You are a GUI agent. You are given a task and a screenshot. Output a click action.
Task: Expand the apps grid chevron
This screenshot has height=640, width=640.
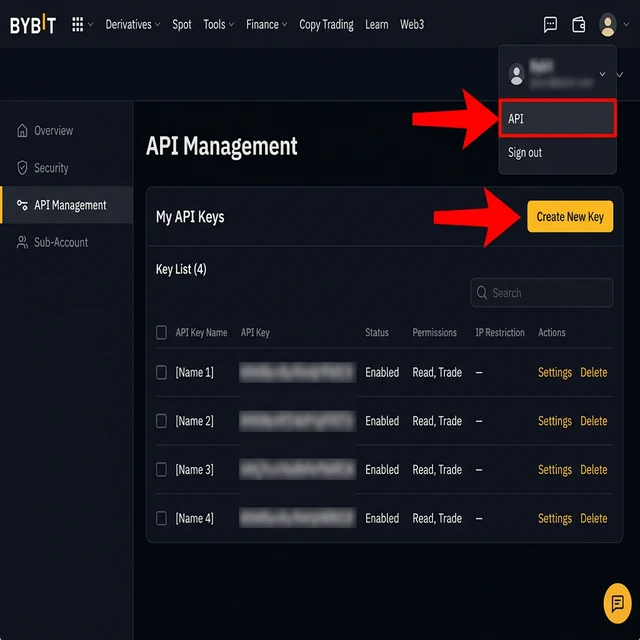(x=91, y=24)
